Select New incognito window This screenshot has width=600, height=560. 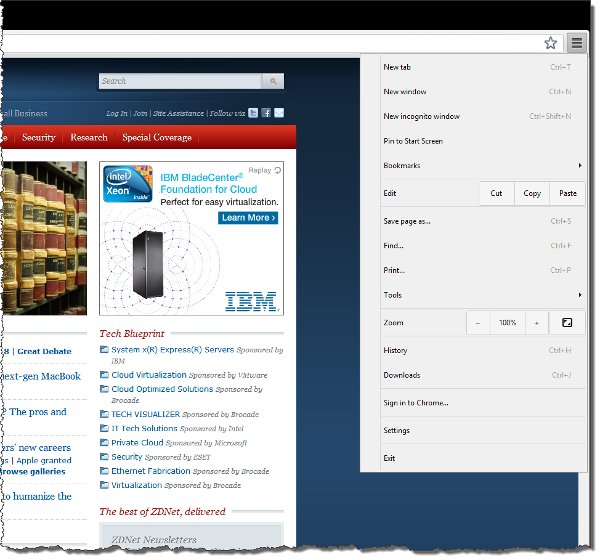pos(422,116)
